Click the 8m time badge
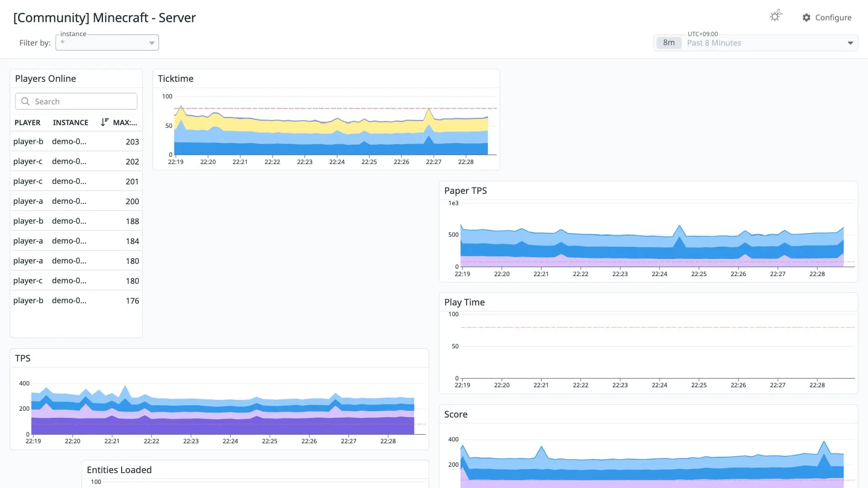Image resolution: width=868 pixels, height=488 pixels. [x=669, y=43]
